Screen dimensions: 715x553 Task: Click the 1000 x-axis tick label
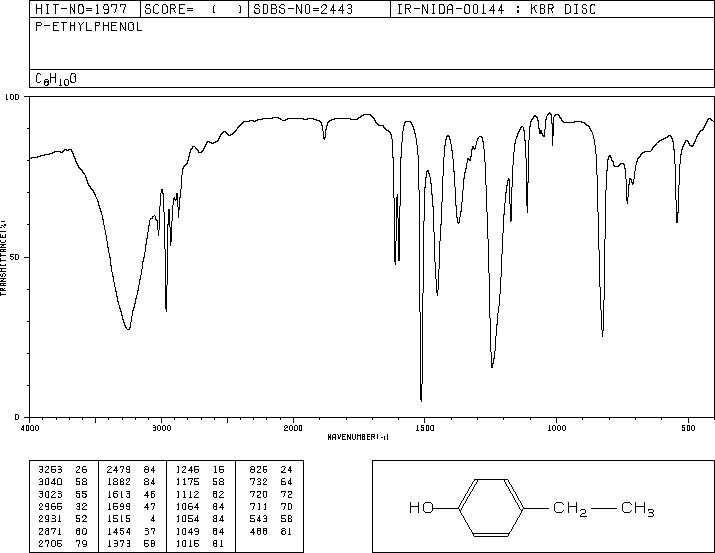point(556,428)
